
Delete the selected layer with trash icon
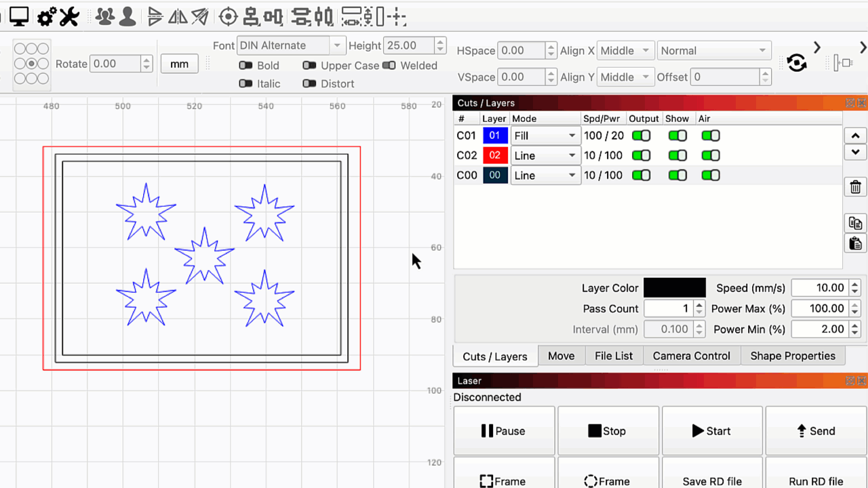pyautogui.click(x=855, y=187)
